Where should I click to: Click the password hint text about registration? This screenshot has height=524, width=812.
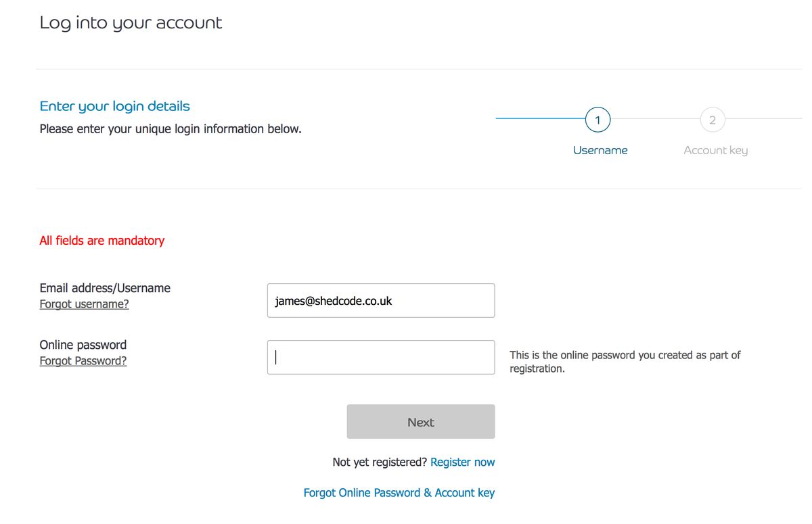[625, 362]
